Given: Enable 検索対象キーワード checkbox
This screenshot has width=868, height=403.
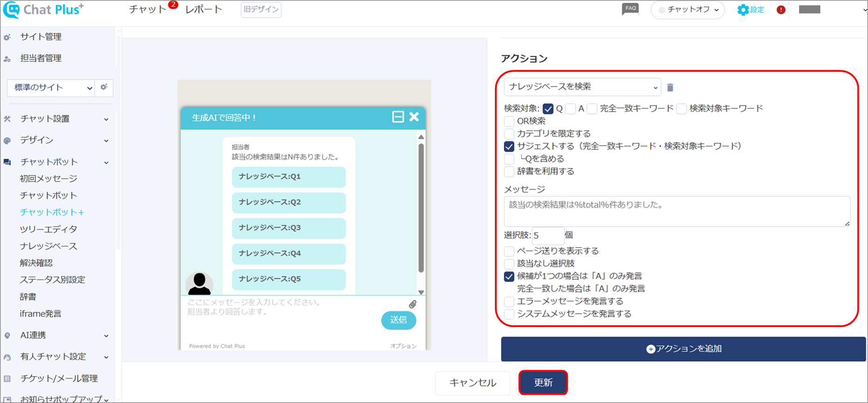Looking at the screenshot, I should [x=681, y=109].
